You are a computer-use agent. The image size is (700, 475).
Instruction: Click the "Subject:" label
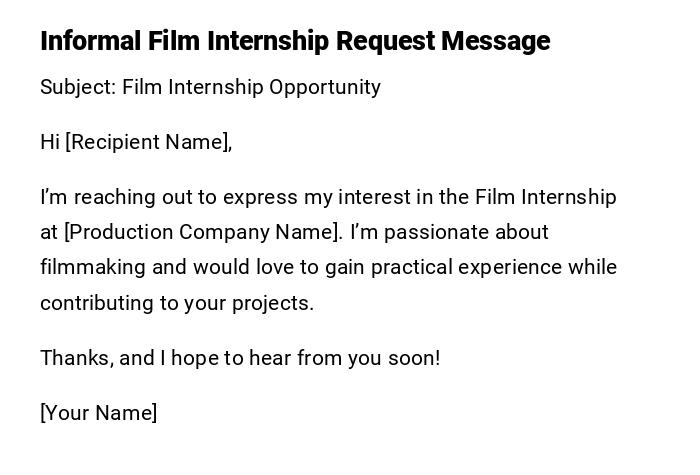pos(78,87)
